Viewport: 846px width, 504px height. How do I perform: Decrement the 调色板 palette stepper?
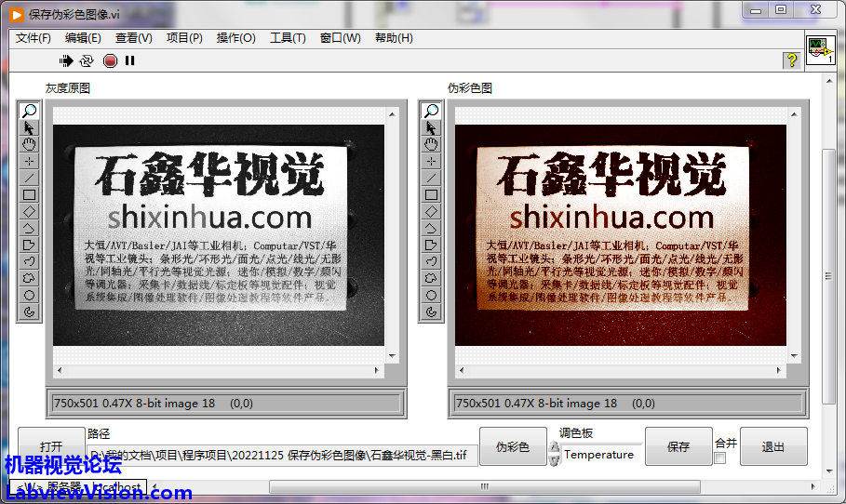(554, 459)
